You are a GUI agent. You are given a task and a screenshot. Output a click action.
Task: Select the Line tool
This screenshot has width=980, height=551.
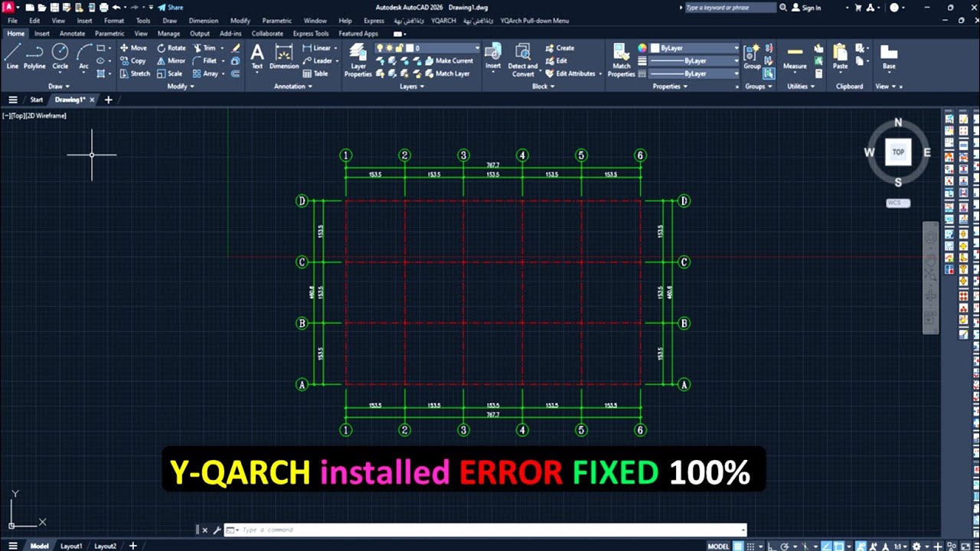pyautogui.click(x=12, y=57)
